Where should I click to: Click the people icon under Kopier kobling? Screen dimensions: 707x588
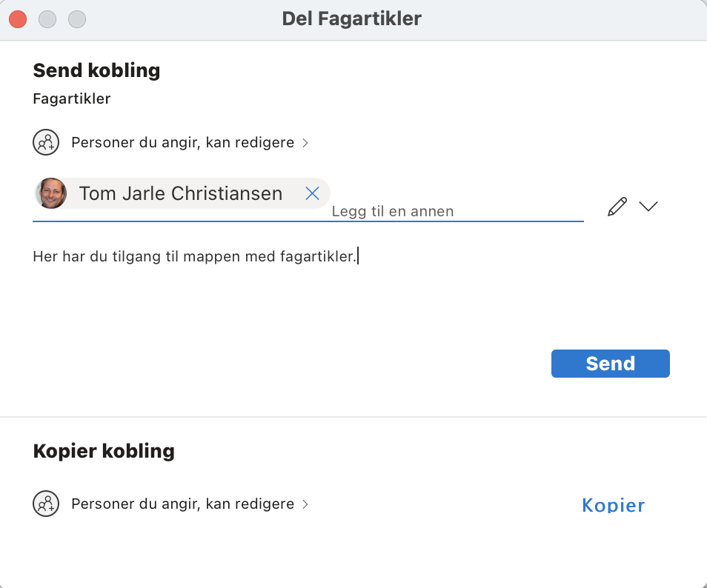click(x=46, y=504)
